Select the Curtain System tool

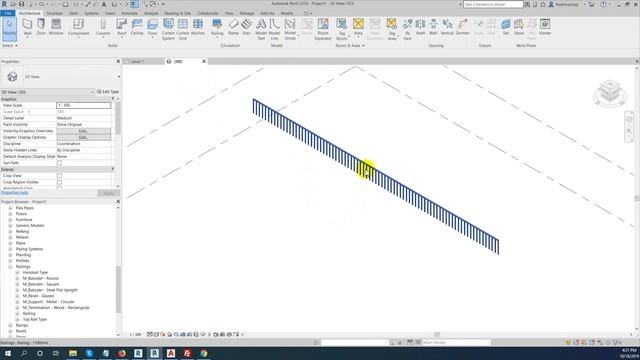pyautogui.click(x=168, y=29)
